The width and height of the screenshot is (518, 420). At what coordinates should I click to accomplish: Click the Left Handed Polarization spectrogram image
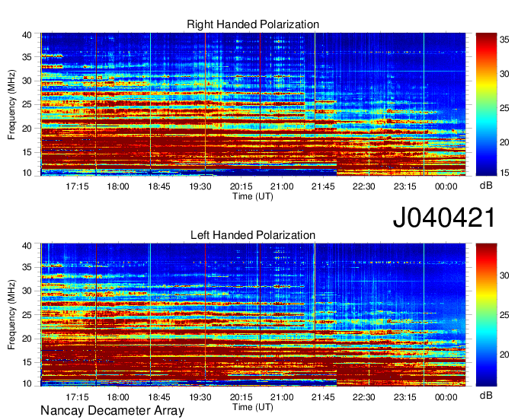tap(253, 315)
